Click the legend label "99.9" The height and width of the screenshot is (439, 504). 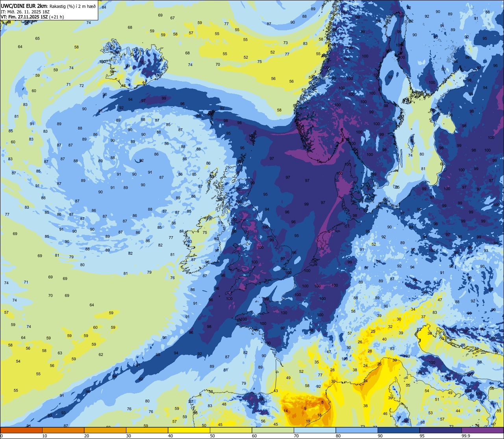point(466,436)
